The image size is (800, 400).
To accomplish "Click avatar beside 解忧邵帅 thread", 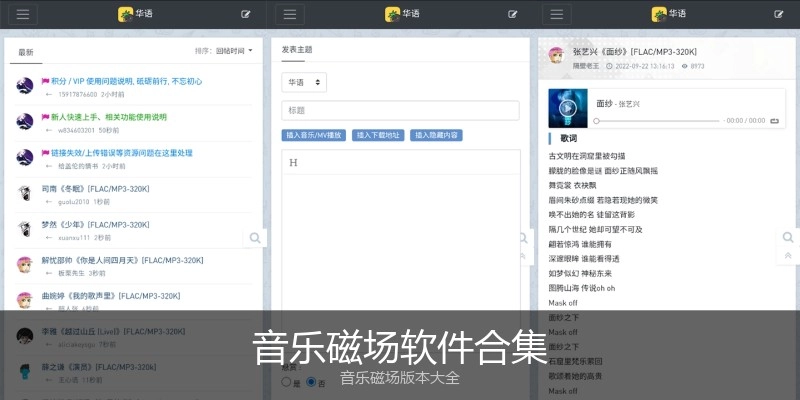I will click(x=24, y=264).
